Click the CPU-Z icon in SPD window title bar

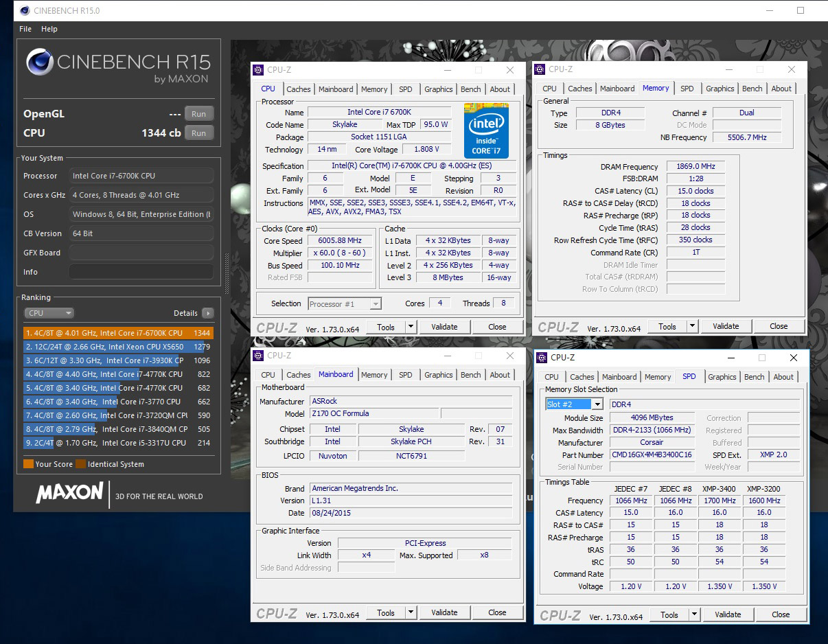[x=540, y=358]
